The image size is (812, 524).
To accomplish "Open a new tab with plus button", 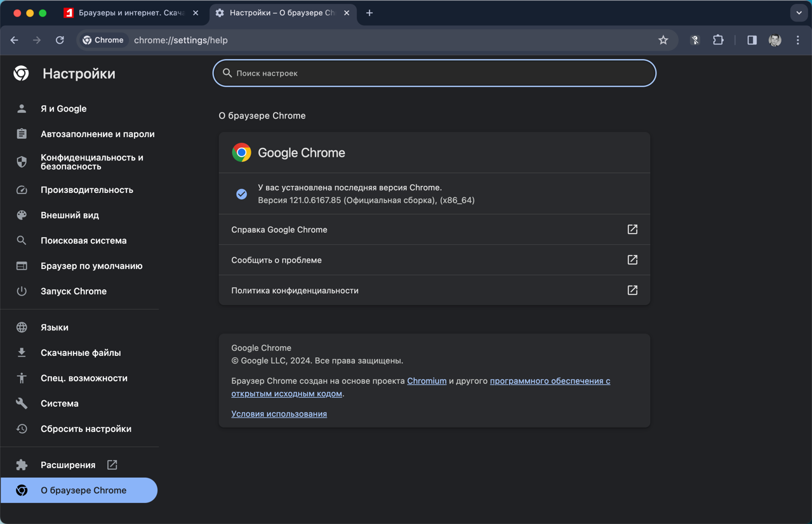I will point(369,13).
